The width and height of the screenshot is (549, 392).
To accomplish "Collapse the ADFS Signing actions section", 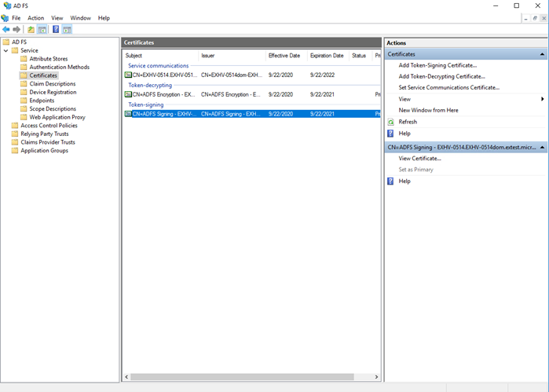I will point(542,147).
